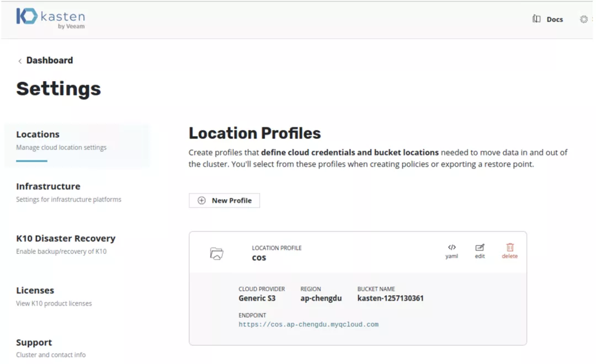Click the cos profile folder icon

pos(217,254)
